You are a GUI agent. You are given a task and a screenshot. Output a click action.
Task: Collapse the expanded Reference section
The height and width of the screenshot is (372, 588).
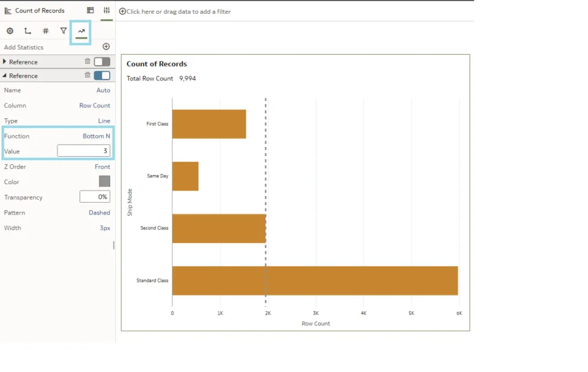click(x=5, y=76)
